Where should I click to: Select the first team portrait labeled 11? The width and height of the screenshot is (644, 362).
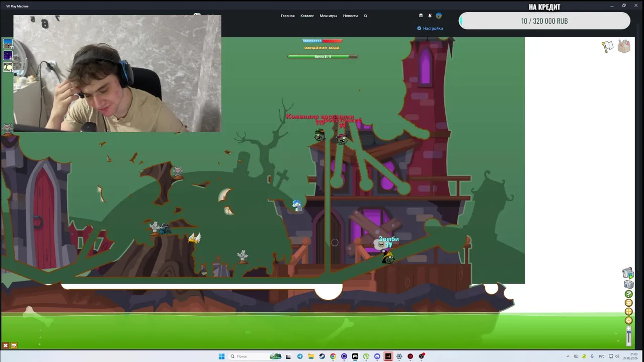point(8,44)
